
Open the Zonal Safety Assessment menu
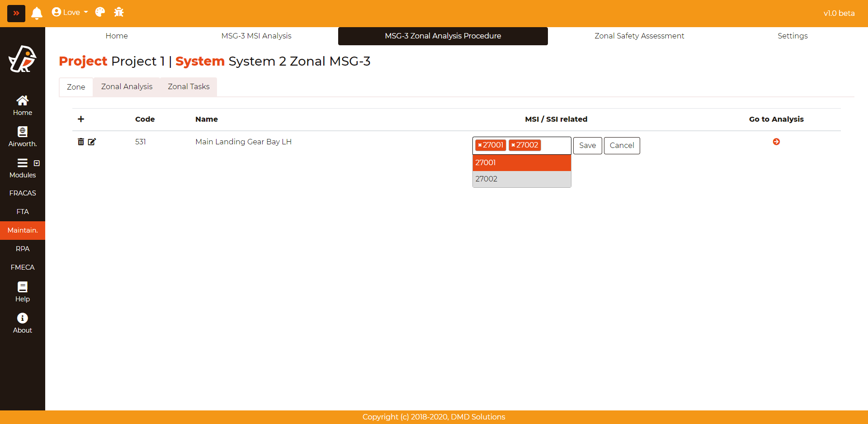639,36
